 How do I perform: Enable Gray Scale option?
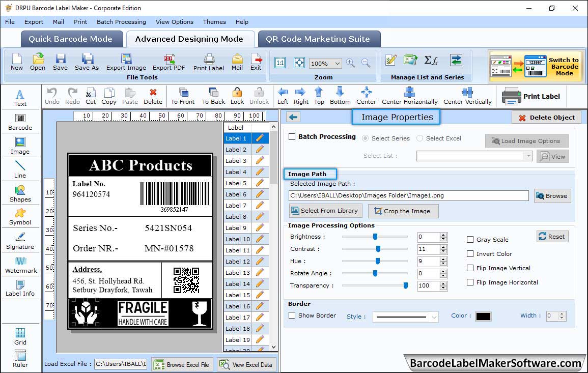(x=470, y=240)
